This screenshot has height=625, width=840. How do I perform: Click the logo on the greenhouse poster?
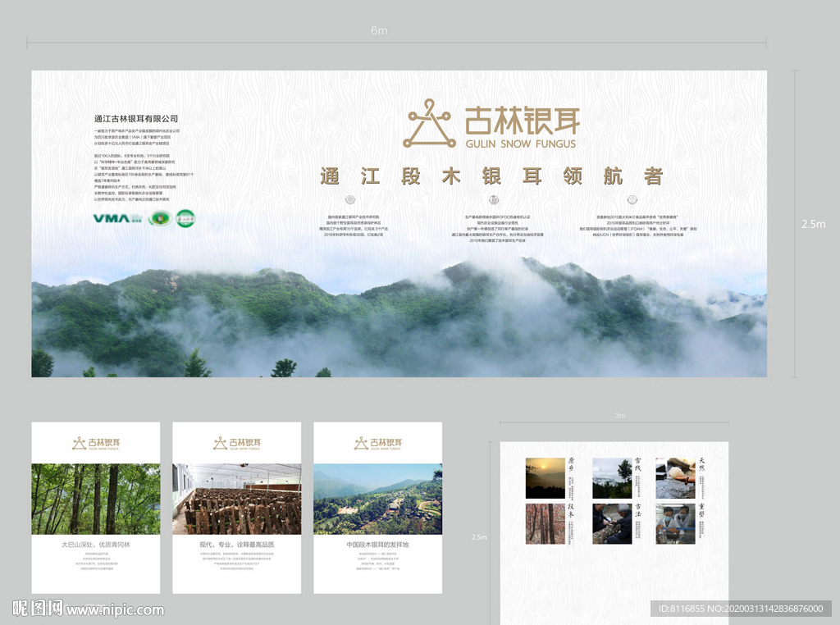click(x=237, y=443)
